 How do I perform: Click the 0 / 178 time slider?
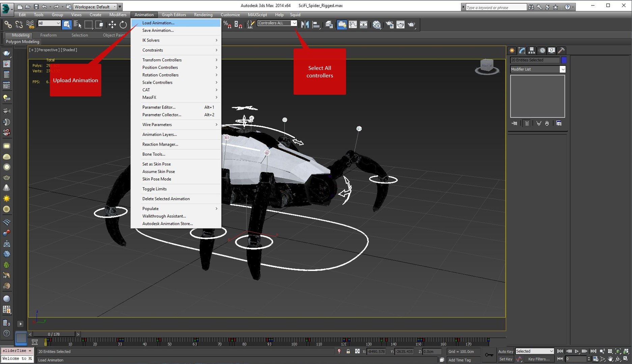pyautogui.click(x=54, y=334)
